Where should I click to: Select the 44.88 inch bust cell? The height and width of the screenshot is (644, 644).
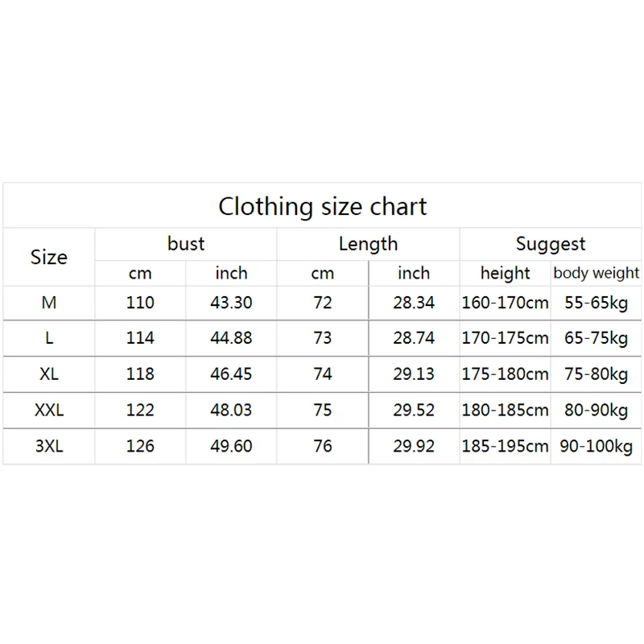tap(231, 338)
